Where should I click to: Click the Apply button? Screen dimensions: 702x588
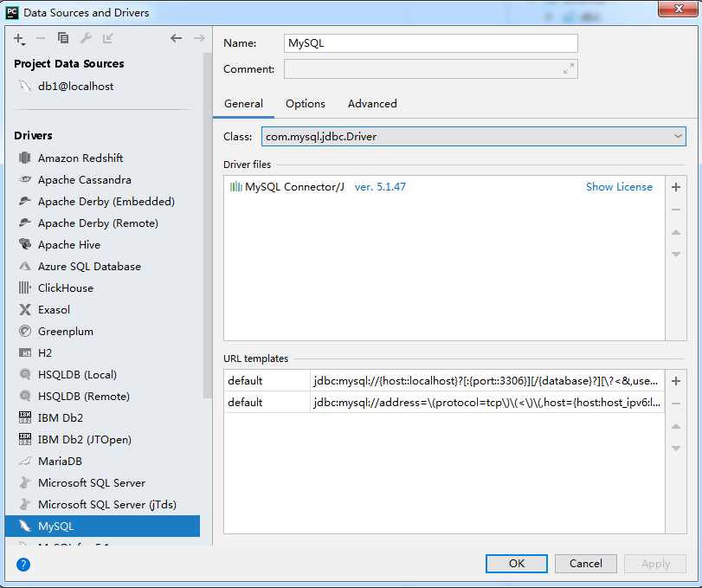655,564
